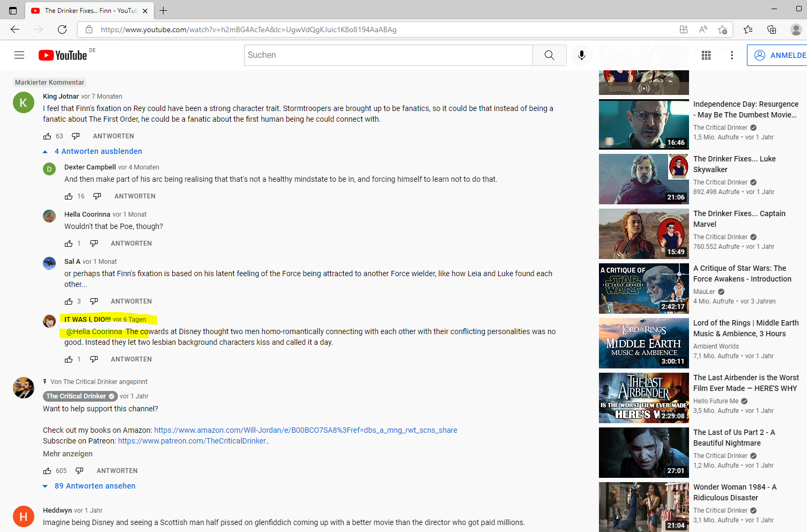Reply to Sal A's comment
The width and height of the screenshot is (807, 532).
131,301
